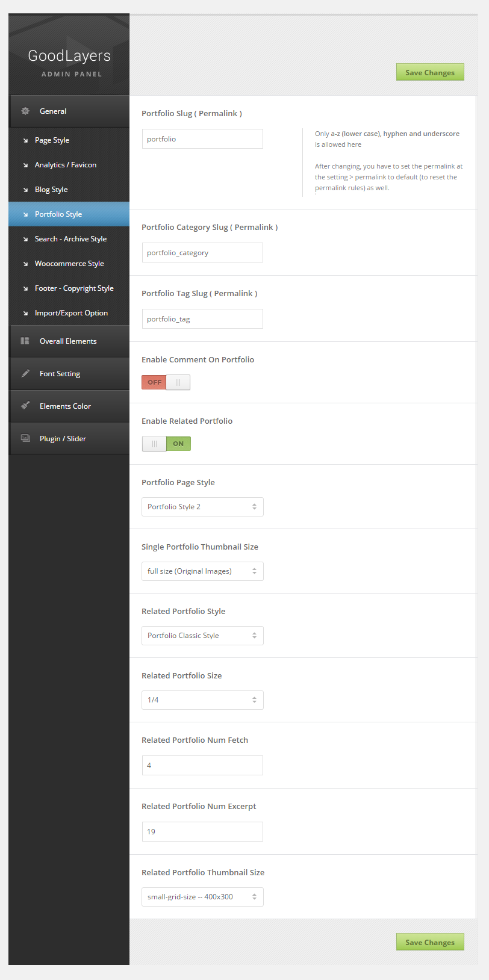
Task: Click the pencil icon beside Font Setting
Action: 25,374
